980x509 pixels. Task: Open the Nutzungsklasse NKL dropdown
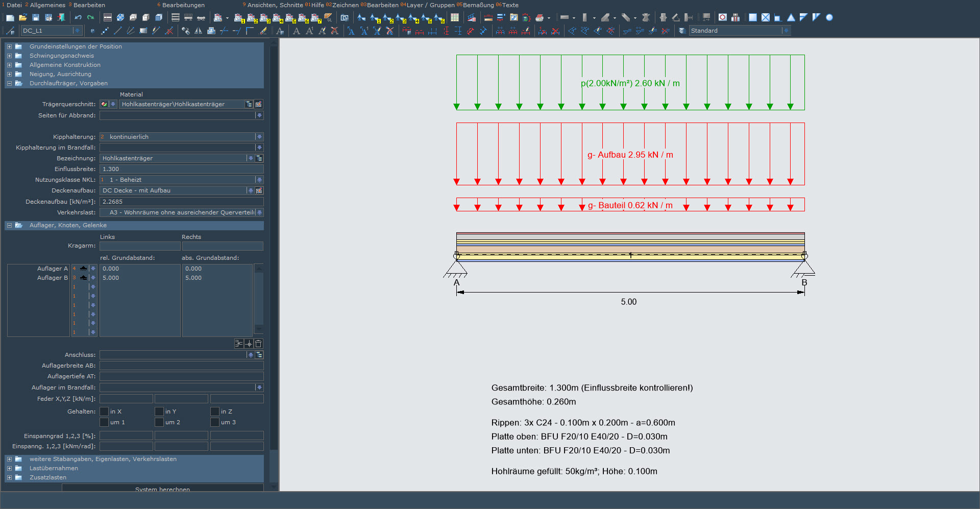point(259,180)
